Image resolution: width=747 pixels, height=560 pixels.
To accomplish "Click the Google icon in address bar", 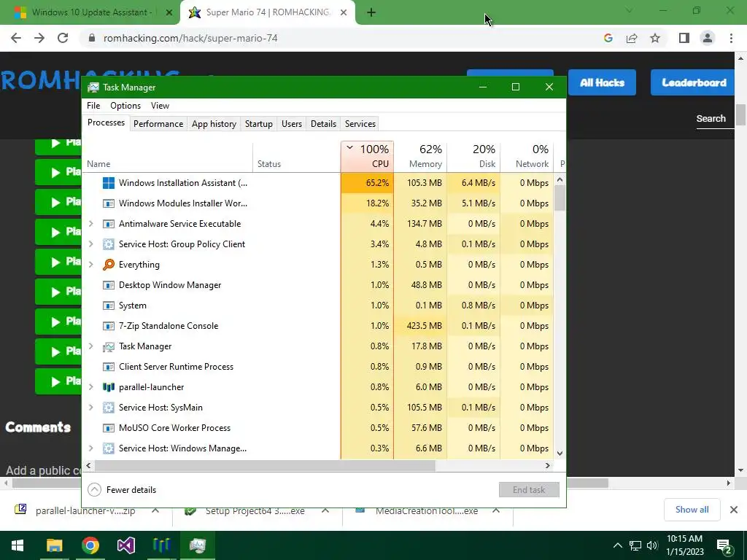I will [x=608, y=38].
